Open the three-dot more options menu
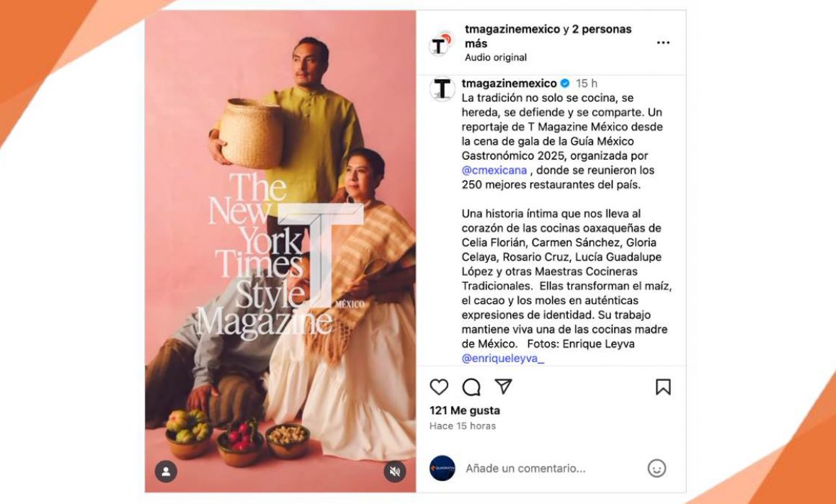The image size is (836, 504). pyautogui.click(x=663, y=42)
